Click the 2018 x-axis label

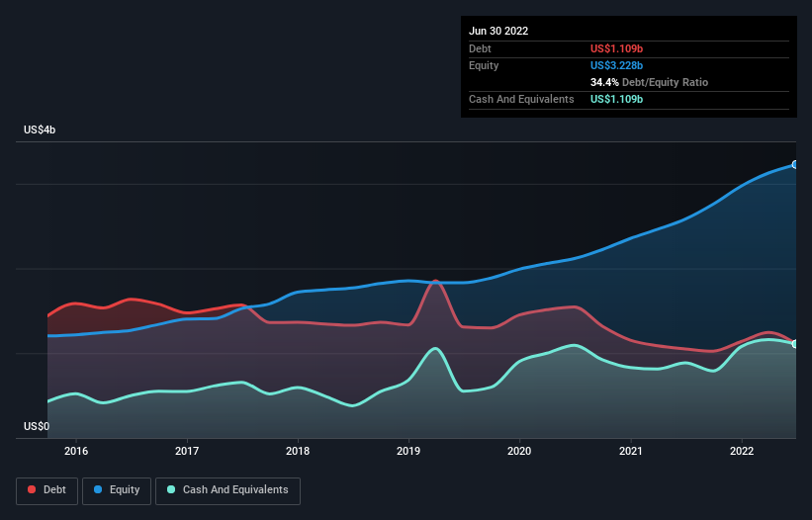pyautogui.click(x=298, y=451)
